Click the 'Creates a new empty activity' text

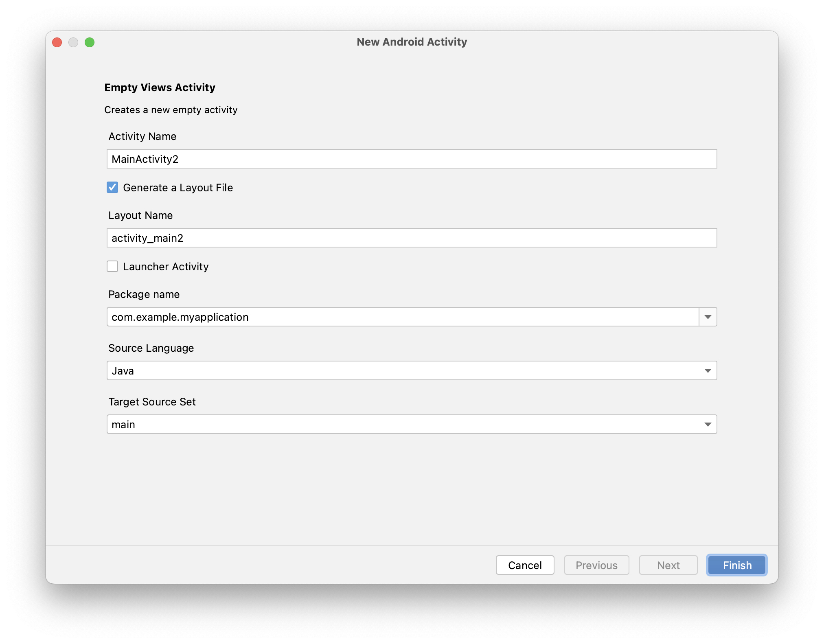[171, 110]
